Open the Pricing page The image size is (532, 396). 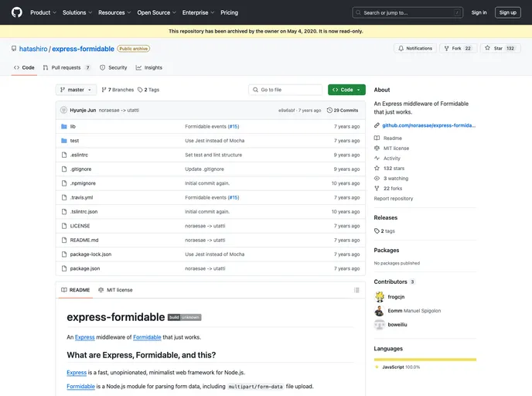pyautogui.click(x=230, y=12)
